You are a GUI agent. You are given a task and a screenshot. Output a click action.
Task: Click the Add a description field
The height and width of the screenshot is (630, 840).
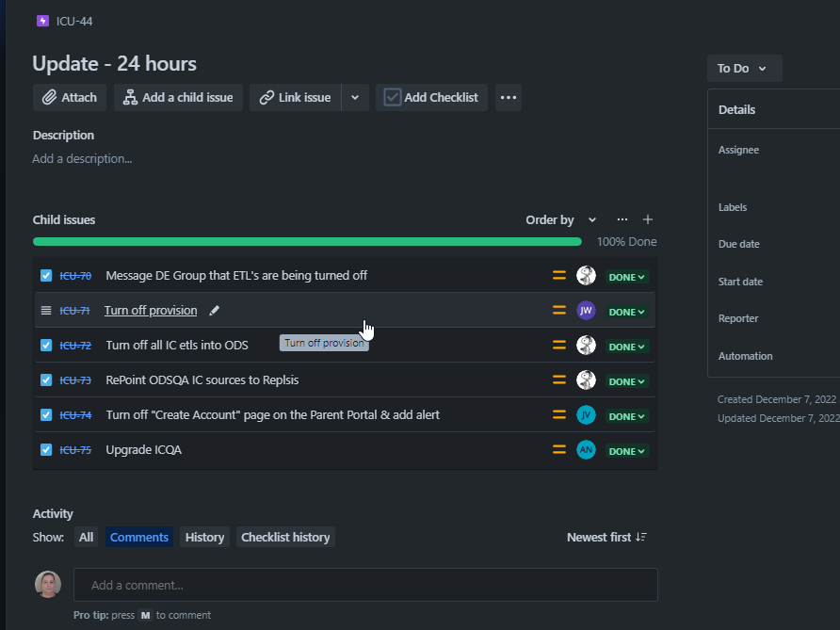[82, 158]
